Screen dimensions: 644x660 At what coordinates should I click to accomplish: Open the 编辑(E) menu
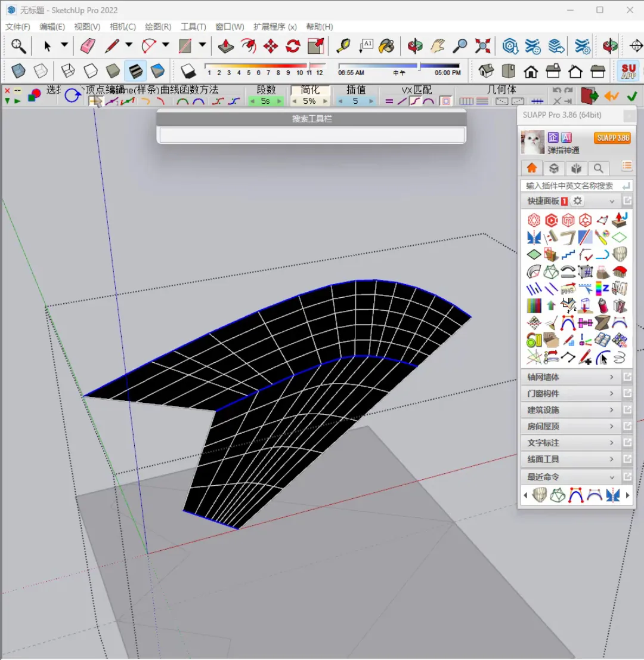52,27
